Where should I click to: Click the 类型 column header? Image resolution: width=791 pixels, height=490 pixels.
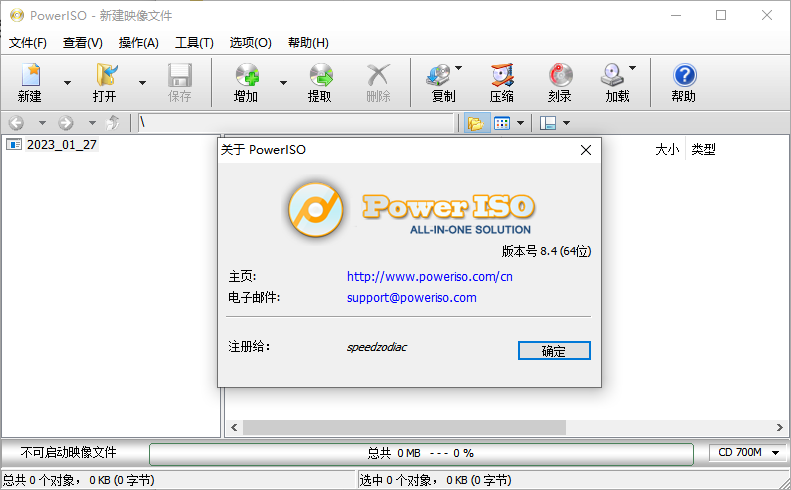click(703, 149)
